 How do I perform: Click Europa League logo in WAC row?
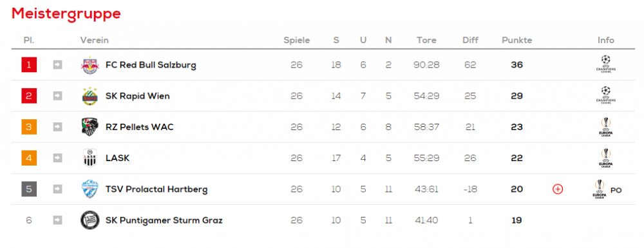click(x=605, y=127)
